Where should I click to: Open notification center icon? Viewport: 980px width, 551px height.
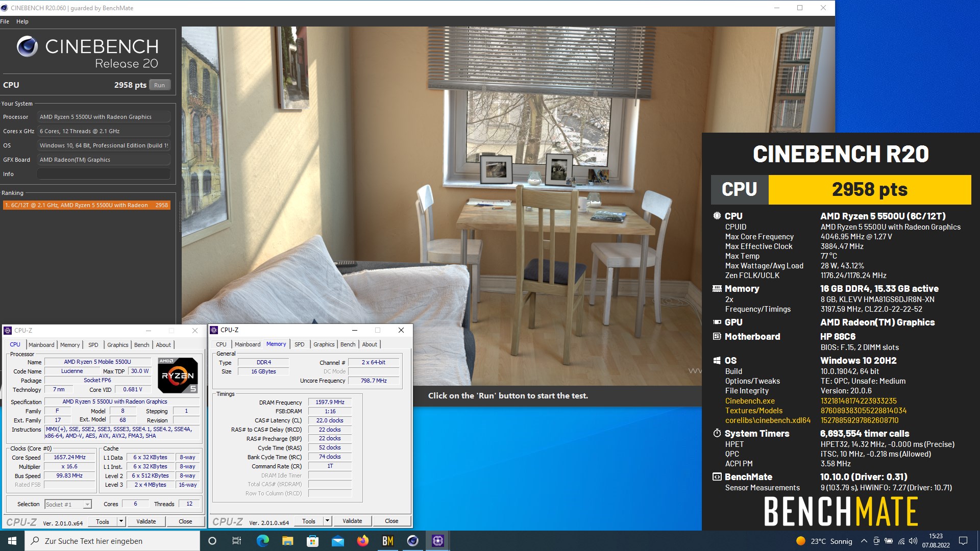963,541
